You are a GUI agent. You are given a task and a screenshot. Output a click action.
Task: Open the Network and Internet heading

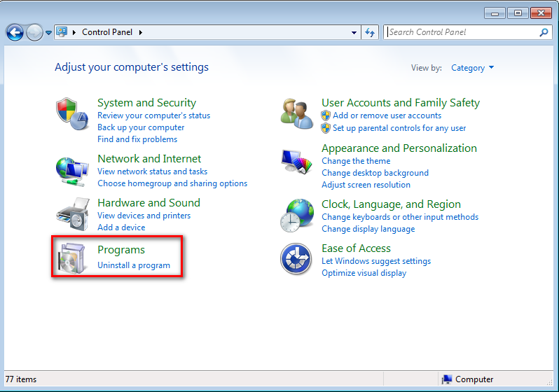coord(149,159)
